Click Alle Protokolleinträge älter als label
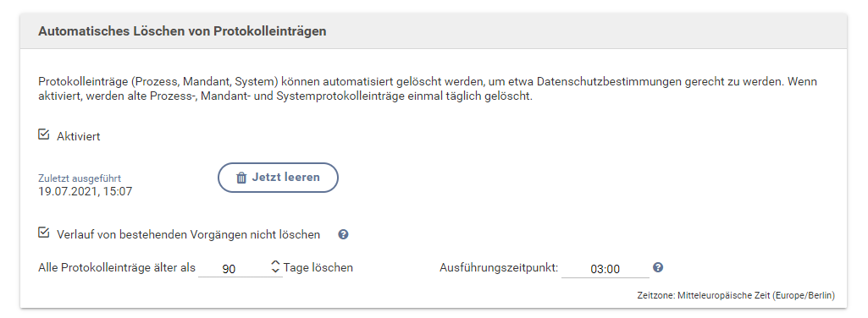Viewport: 868px width, 318px height. click(117, 267)
